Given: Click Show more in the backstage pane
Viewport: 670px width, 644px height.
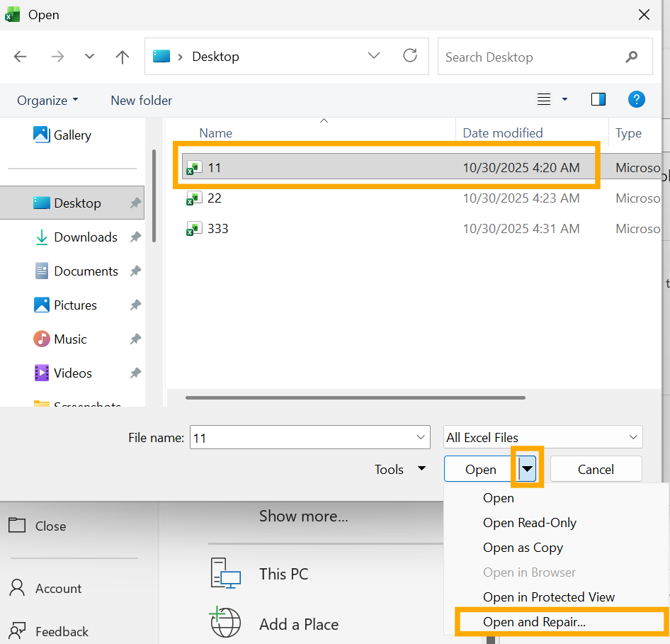Looking at the screenshot, I should coord(303,516).
